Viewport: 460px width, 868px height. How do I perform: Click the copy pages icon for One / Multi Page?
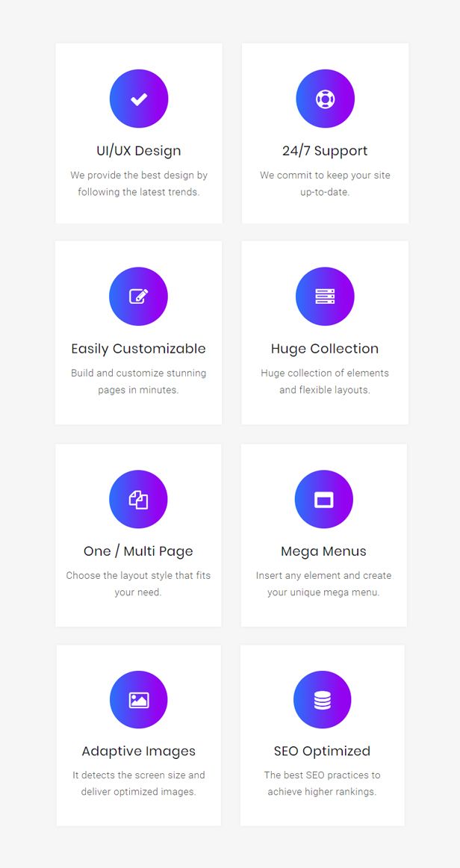click(138, 499)
